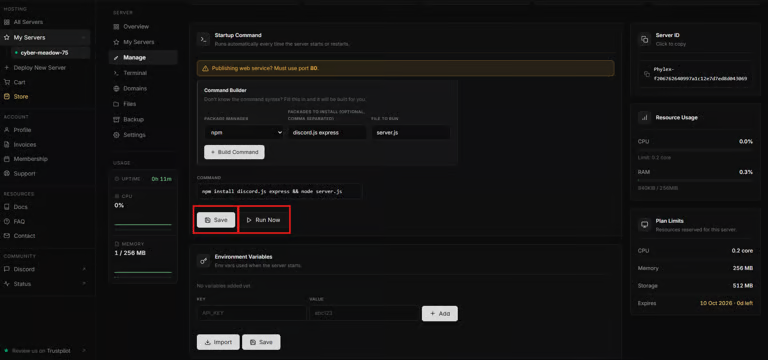Click the Startup Command terminal icon
This screenshot has width=768, height=360.
coord(204,39)
